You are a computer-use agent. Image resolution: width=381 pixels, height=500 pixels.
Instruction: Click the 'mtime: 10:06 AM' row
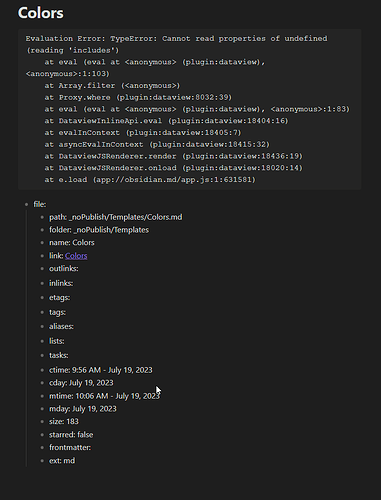point(104,396)
